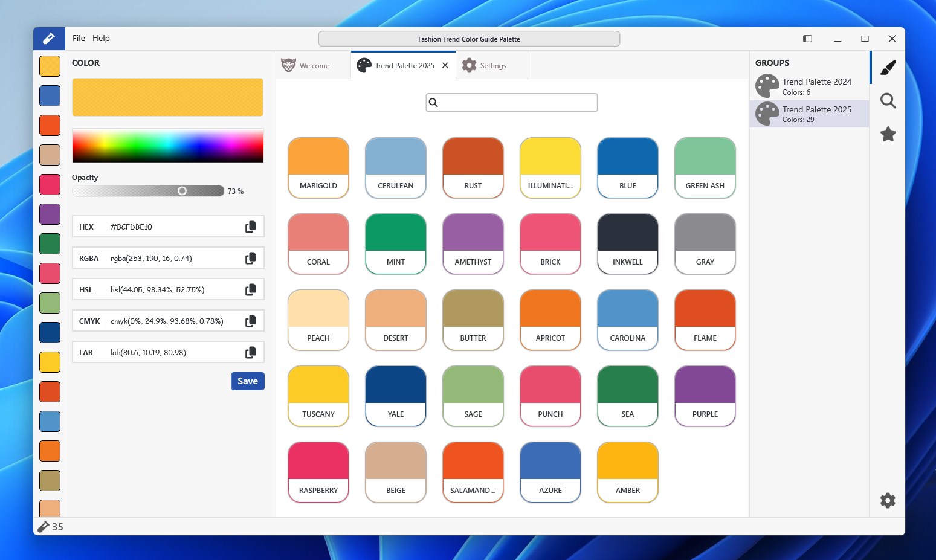The height and width of the screenshot is (560, 936).
Task: Pick the Amethyst color card
Action: pyautogui.click(x=473, y=244)
